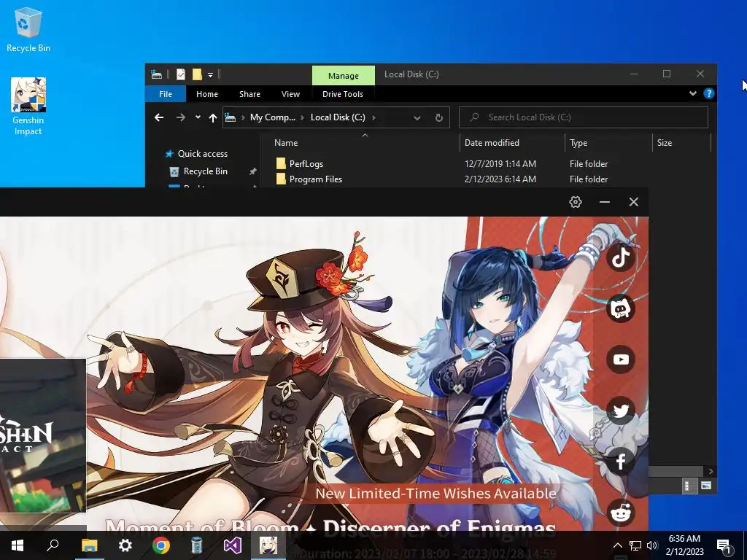Switch to Home ribbon tab
The width and height of the screenshot is (747, 560).
[206, 94]
